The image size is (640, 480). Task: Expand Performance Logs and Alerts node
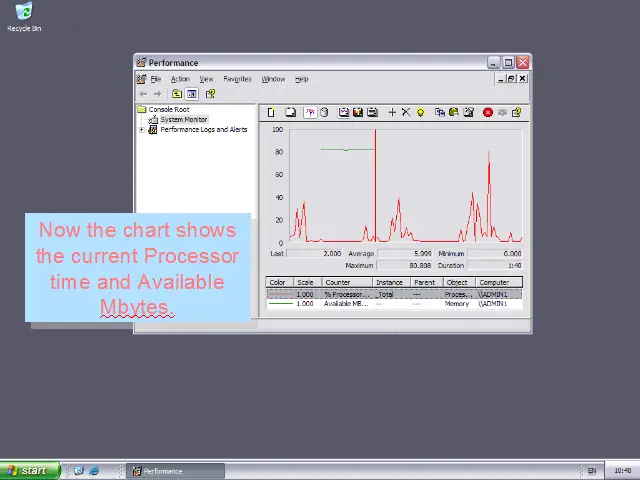pos(142,130)
